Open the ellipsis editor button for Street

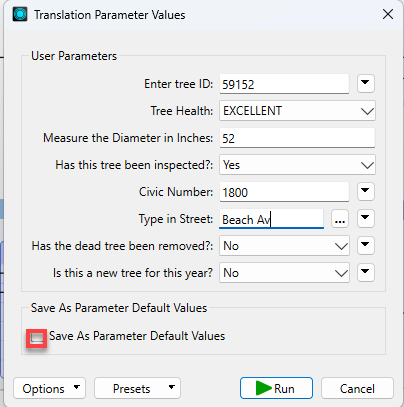coord(340,219)
